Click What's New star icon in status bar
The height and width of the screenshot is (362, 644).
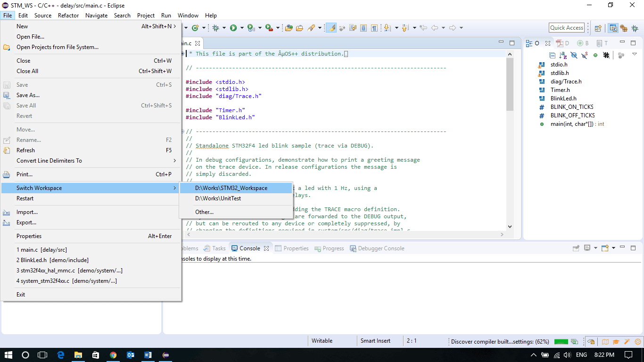(x=638, y=342)
